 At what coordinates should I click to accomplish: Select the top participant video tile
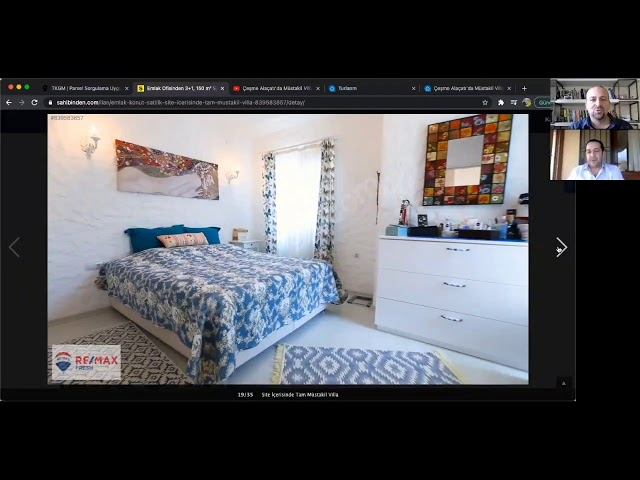coord(595,104)
